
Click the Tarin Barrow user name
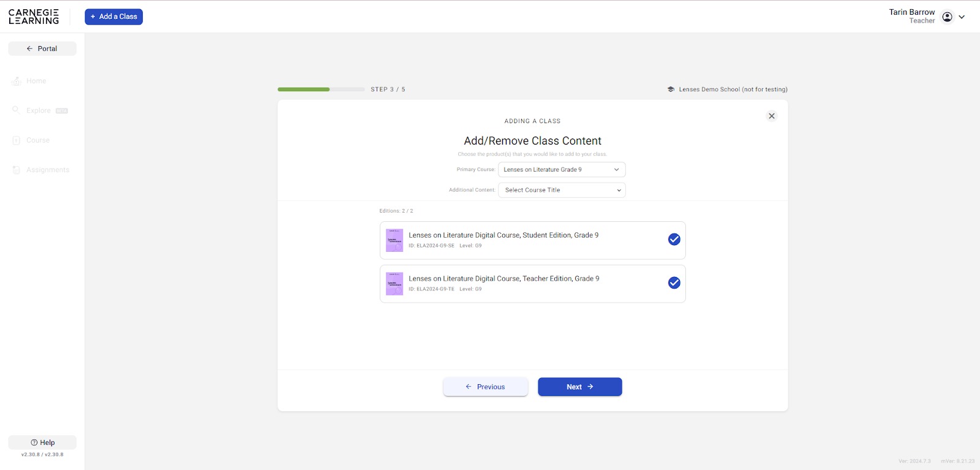pos(912,12)
